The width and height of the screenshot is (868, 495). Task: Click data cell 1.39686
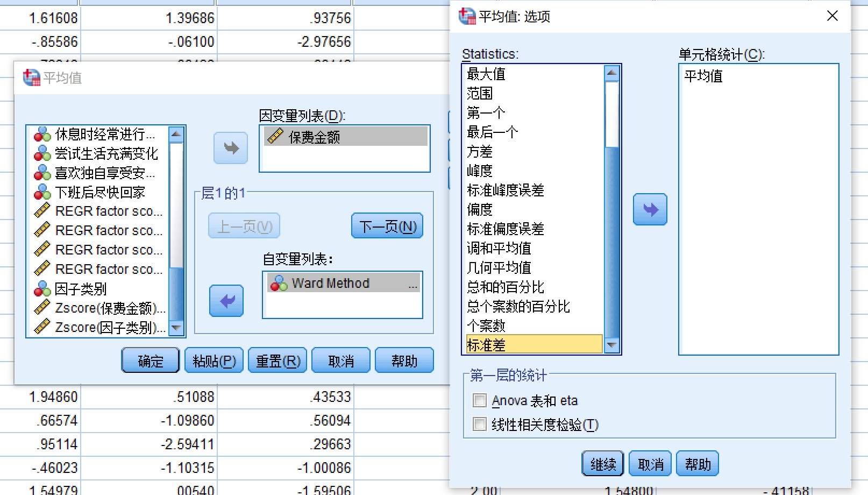pos(148,18)
